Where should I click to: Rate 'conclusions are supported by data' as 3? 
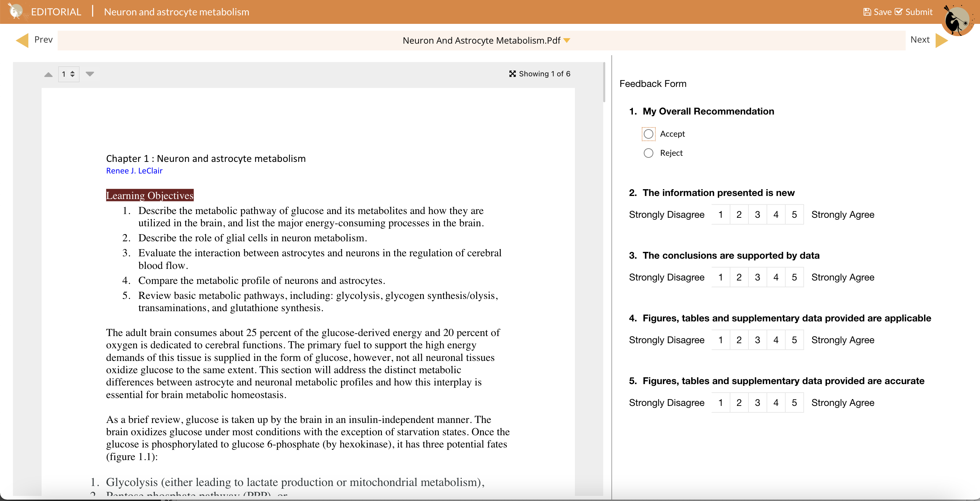(x=757, y=277)
